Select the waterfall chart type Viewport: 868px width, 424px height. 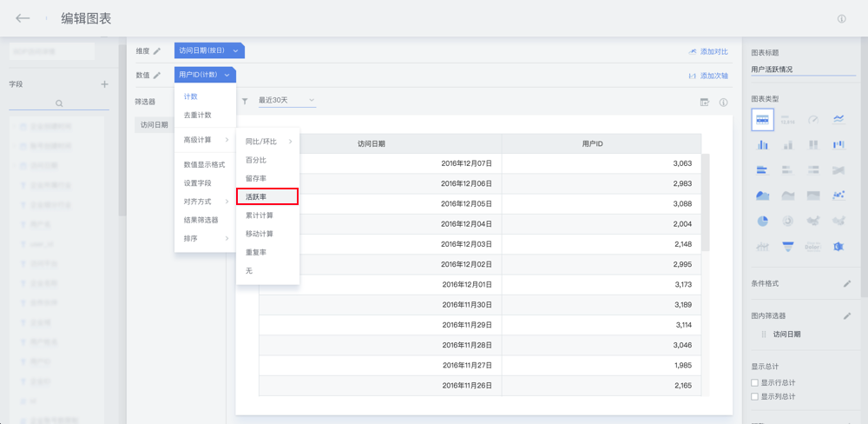(x=838, y=144)
